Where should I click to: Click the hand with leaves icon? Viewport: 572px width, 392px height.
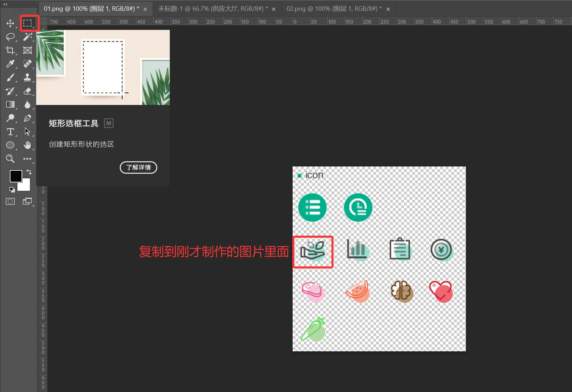[x=313, y=251]
